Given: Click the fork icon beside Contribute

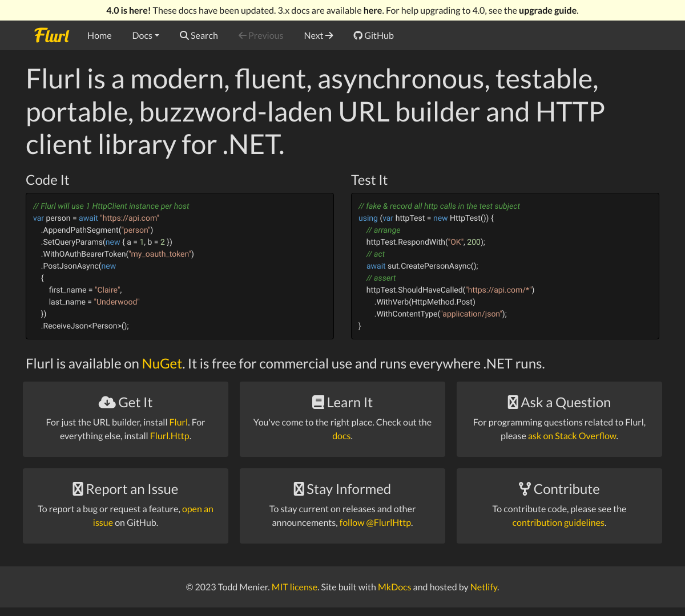Looking at the screenshot, I should (x=525, y=489).
